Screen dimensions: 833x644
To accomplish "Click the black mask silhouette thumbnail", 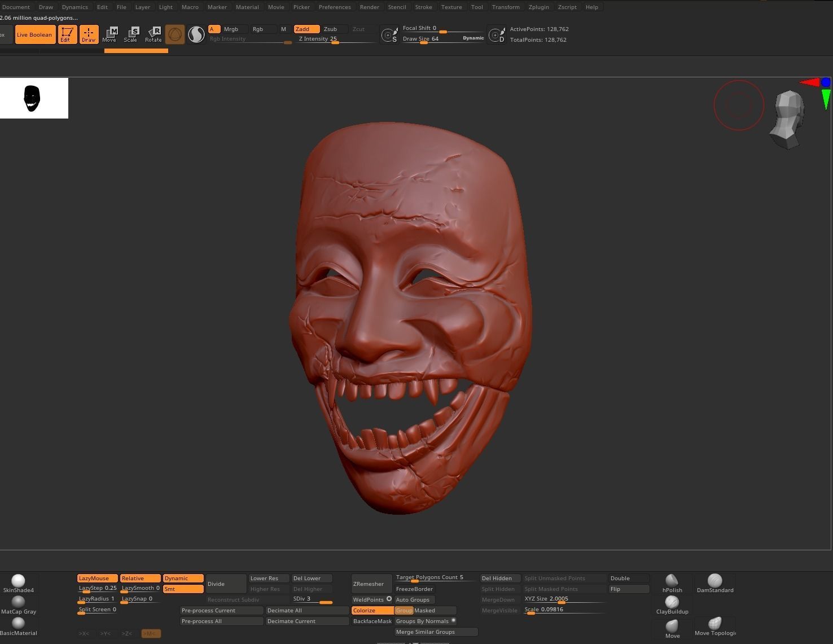I will [34, 98].
